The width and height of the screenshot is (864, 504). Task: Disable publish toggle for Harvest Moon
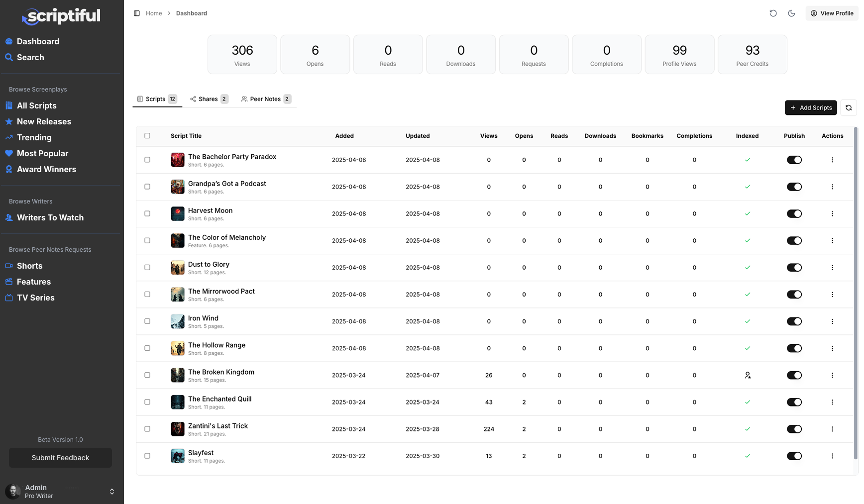[x=794, y=214]
